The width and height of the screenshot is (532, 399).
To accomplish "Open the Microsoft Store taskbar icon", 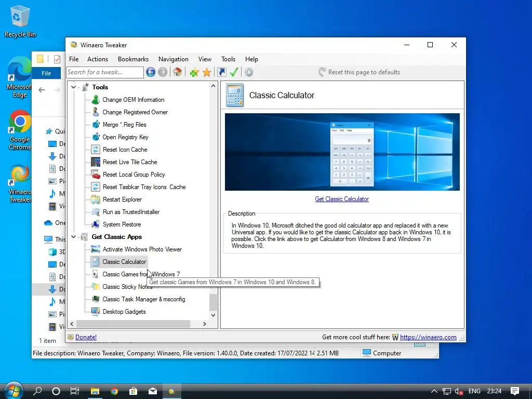I will pos(134,391).
